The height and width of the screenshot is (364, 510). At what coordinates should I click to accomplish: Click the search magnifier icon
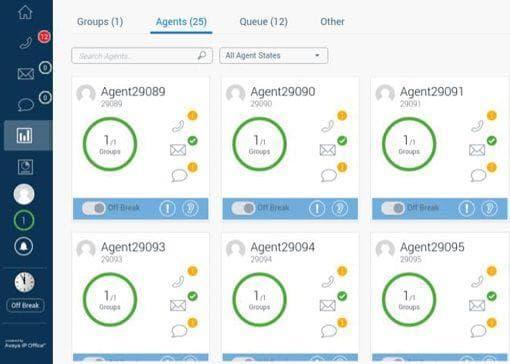[202, 55]
